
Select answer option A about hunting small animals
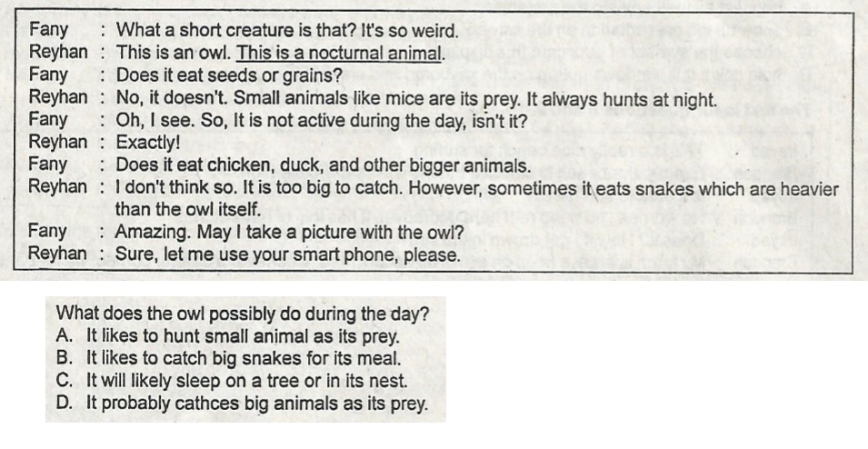tap(227, 336)
